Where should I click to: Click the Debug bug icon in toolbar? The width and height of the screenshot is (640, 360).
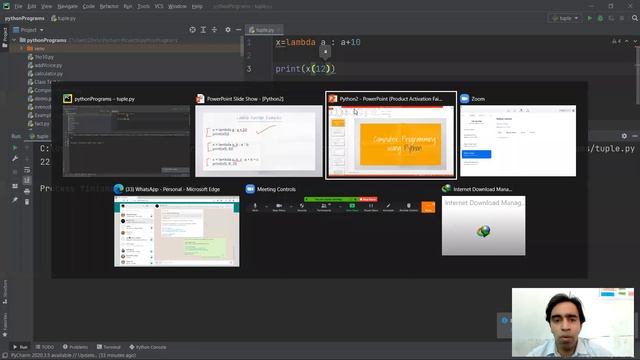click(600, 18)
